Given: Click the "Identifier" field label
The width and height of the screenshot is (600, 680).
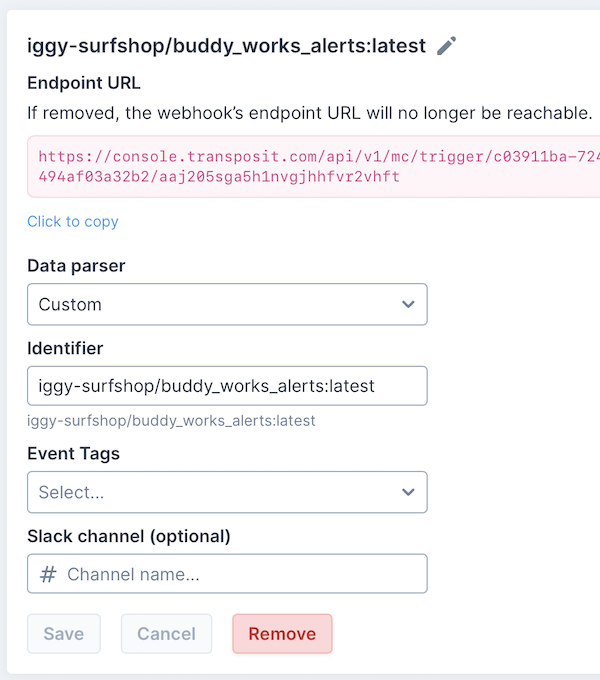Looking at the screenshot, I should point(65,348).
